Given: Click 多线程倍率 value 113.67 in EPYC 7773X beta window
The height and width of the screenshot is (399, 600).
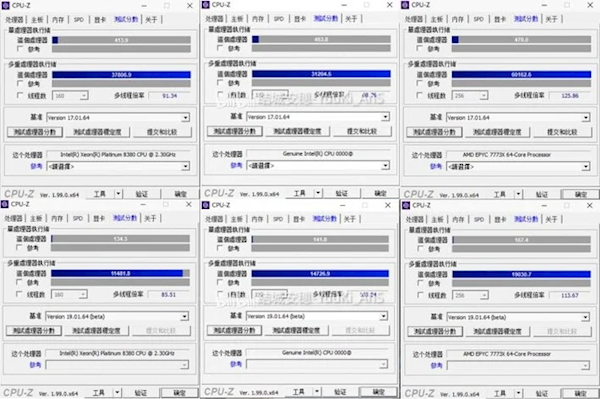Looking at the screenshot, I should (x=570, y=295).
